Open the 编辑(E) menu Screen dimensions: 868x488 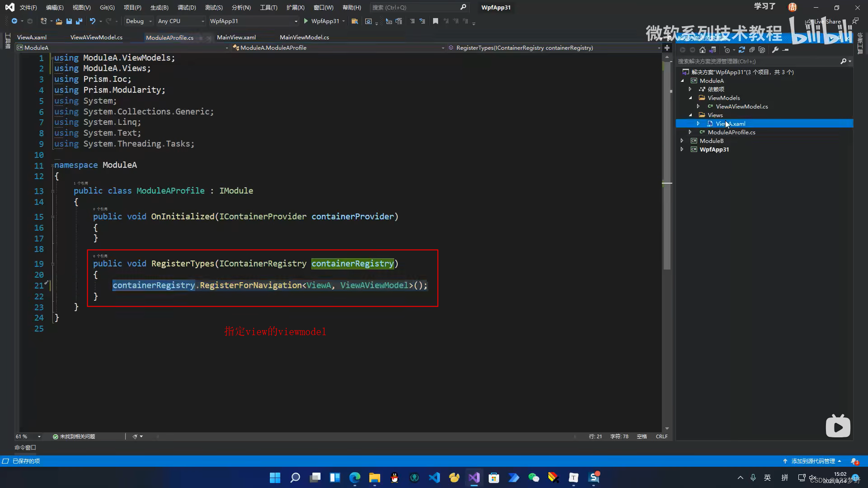(x=55, y=7)
